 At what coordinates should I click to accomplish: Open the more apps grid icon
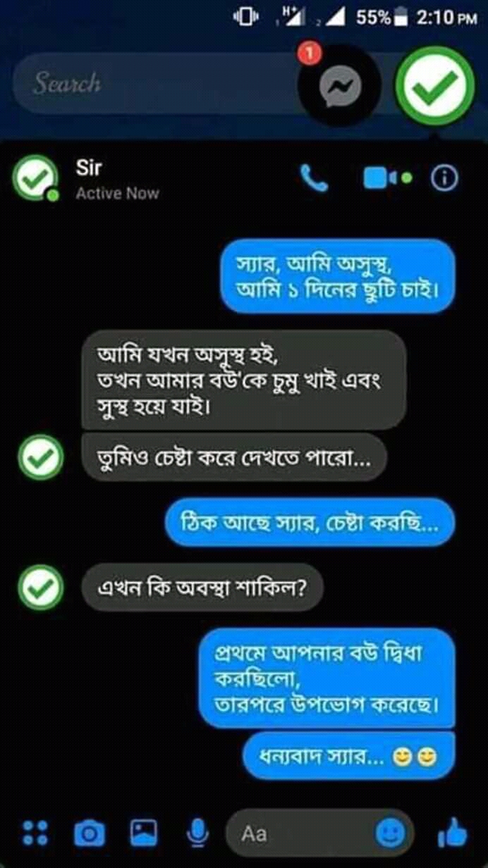coord(35,833)
